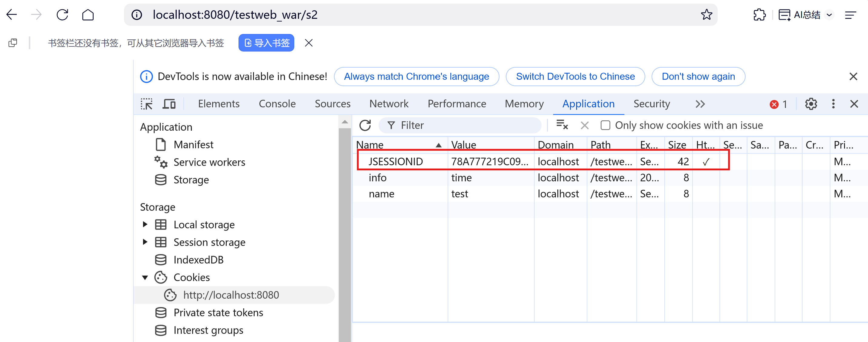Screen dimensions: 868x342
Task: Bookmark this page with the star icon
Action: coord(706,15)
